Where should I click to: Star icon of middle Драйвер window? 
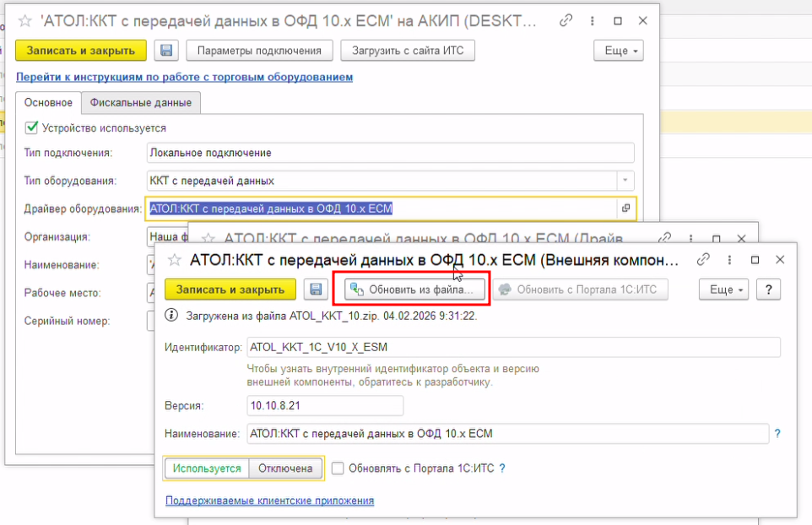coord(208,239)
